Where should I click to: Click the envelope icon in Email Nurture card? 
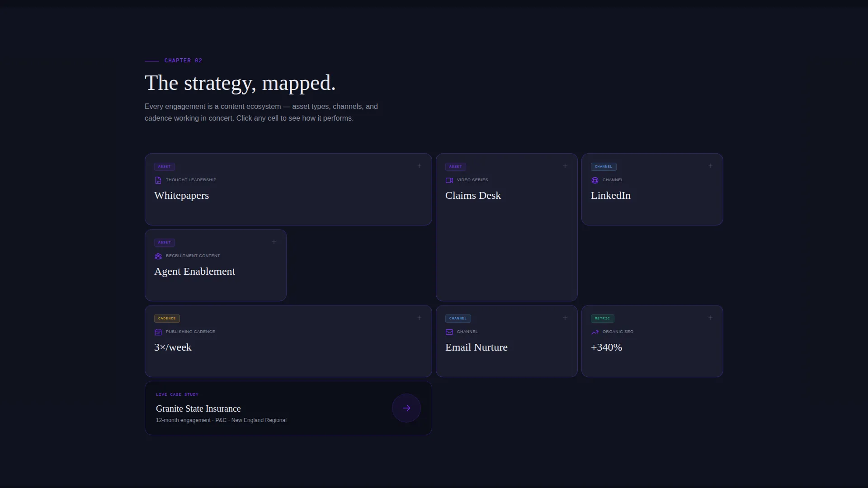pos(449,332)
